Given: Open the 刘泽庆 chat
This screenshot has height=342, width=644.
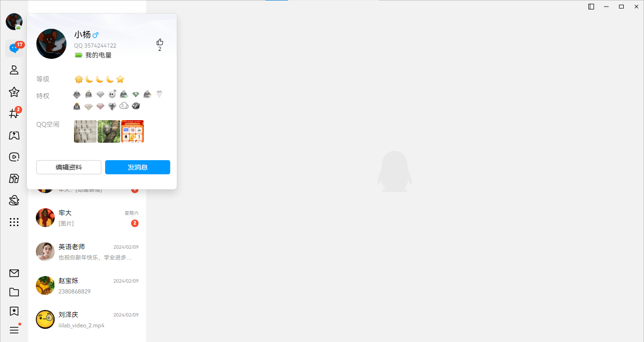Looking at the screenshot, I should [87, 319].
